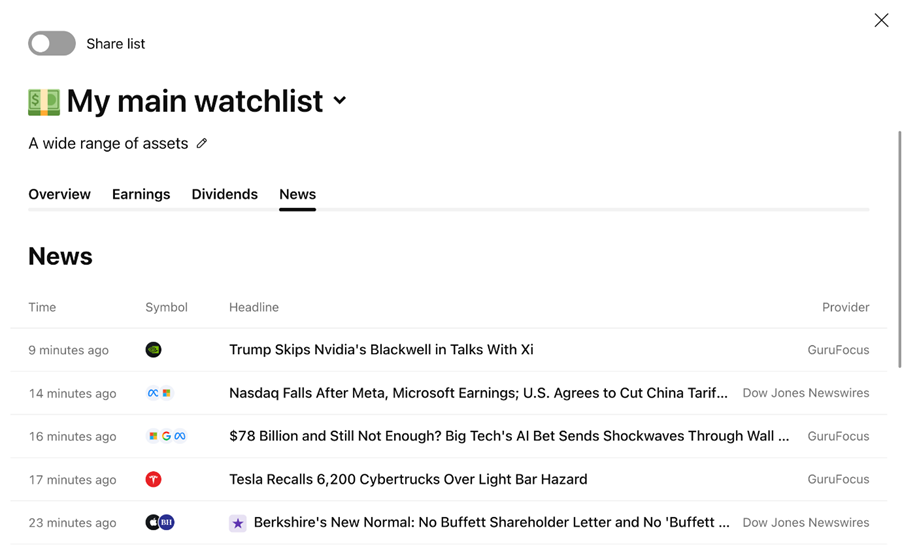902x551 pixels.
Task: Click the My main watchlist title
Action: click(x=194, y=101)
